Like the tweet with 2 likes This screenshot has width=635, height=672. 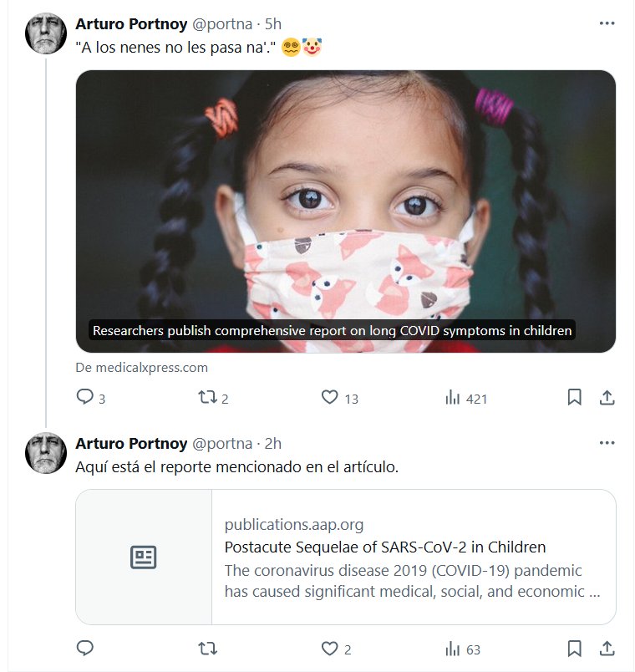click(330, 649)
